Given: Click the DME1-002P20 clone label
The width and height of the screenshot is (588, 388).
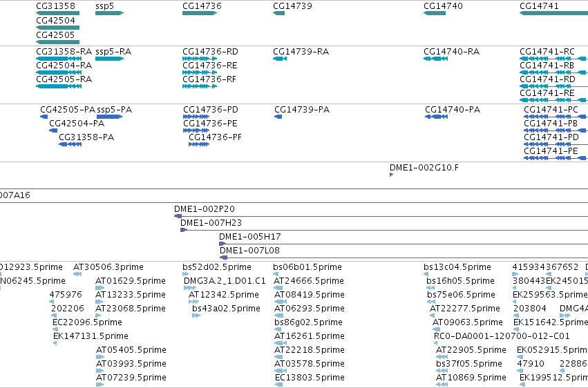Looking at the screenshot, I should 205,209.
